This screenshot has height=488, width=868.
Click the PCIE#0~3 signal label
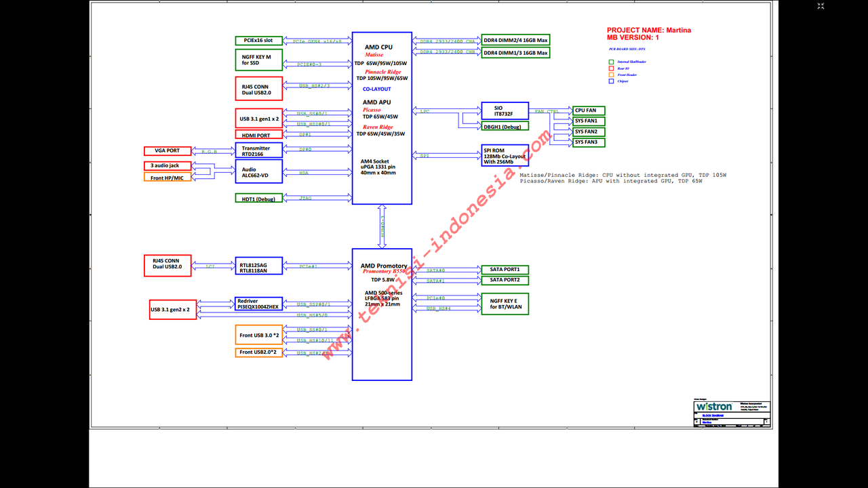[310, 64]
